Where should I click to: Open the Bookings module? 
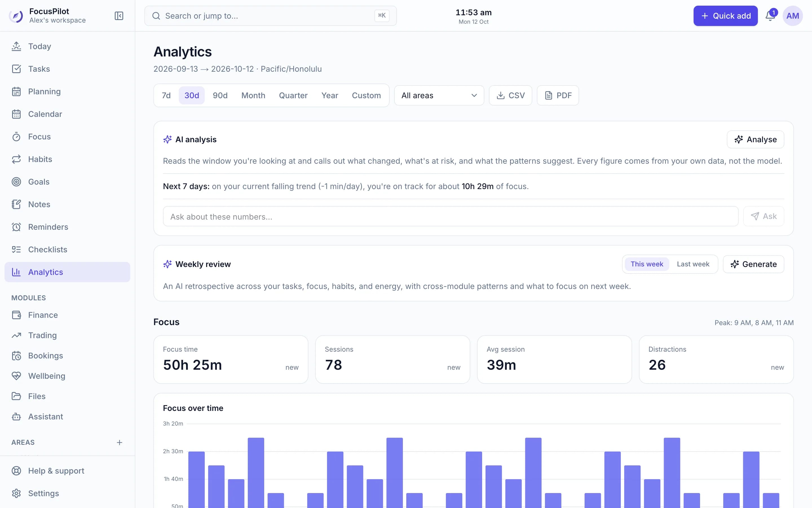(x=67, y=356)
